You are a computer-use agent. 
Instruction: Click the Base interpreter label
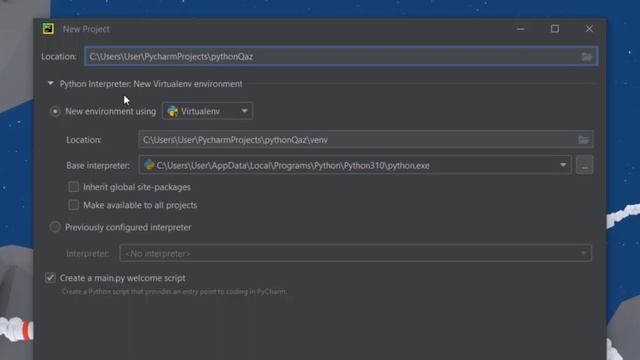[x=98, y=166]
